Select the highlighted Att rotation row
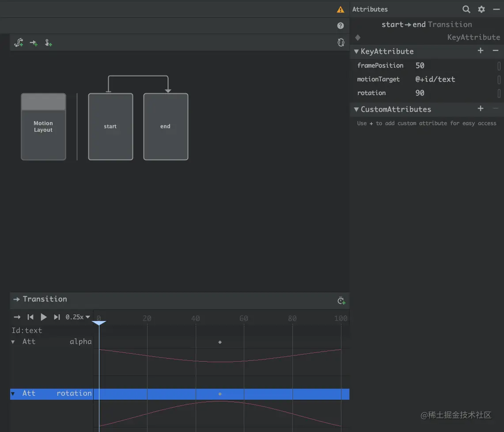This screenshot has height=432, width=504. point(180,394)
